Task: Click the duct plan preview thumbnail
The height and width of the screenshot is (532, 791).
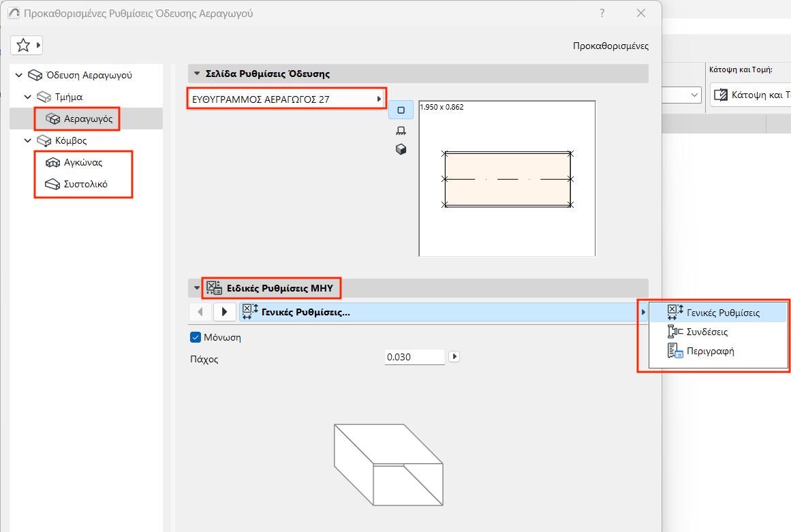Action: pos(507,178)
